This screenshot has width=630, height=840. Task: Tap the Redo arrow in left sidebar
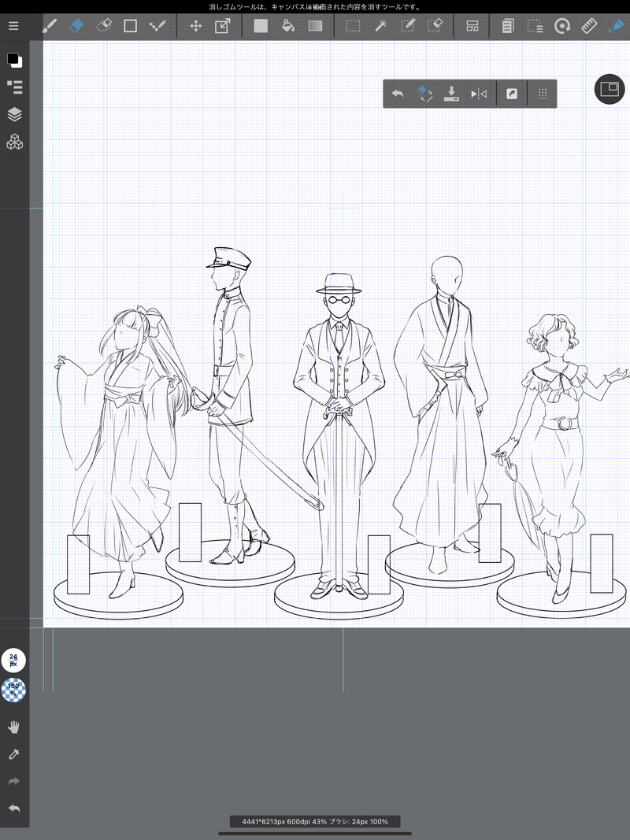tap(14, 782)
